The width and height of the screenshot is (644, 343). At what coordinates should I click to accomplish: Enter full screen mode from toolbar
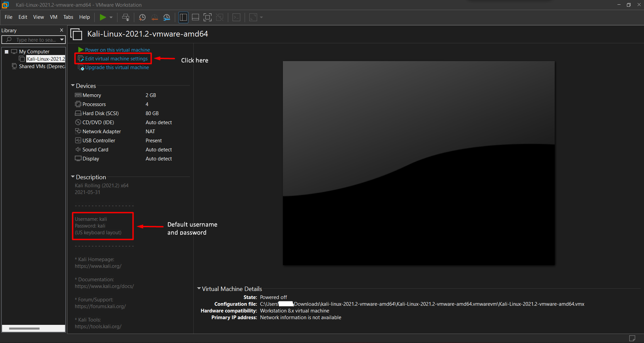pyautogui.click(x=208, y=17)
